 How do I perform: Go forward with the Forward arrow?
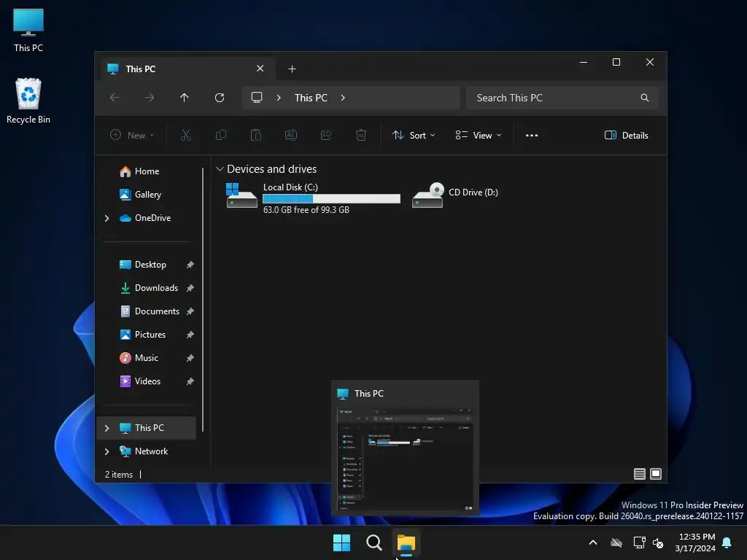(x=150, y=98)
